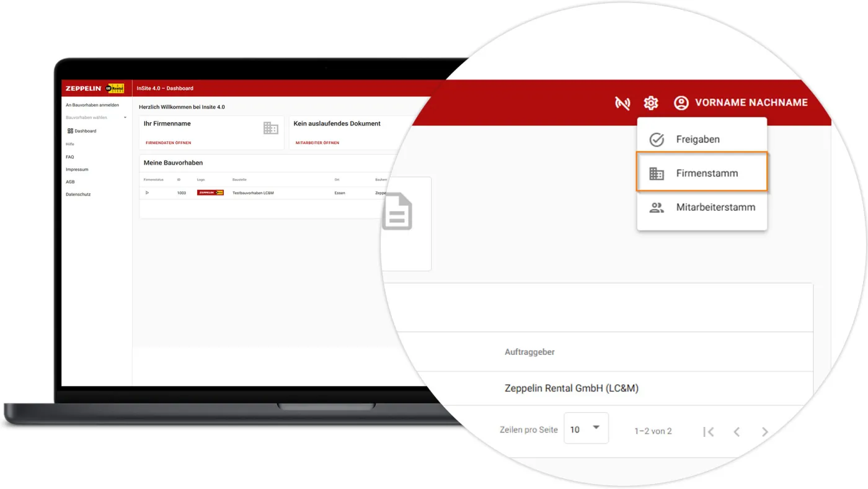This screenshot has width=868, height=489.
Task: Go to previous page of table
Action: (x=737, y=432)
